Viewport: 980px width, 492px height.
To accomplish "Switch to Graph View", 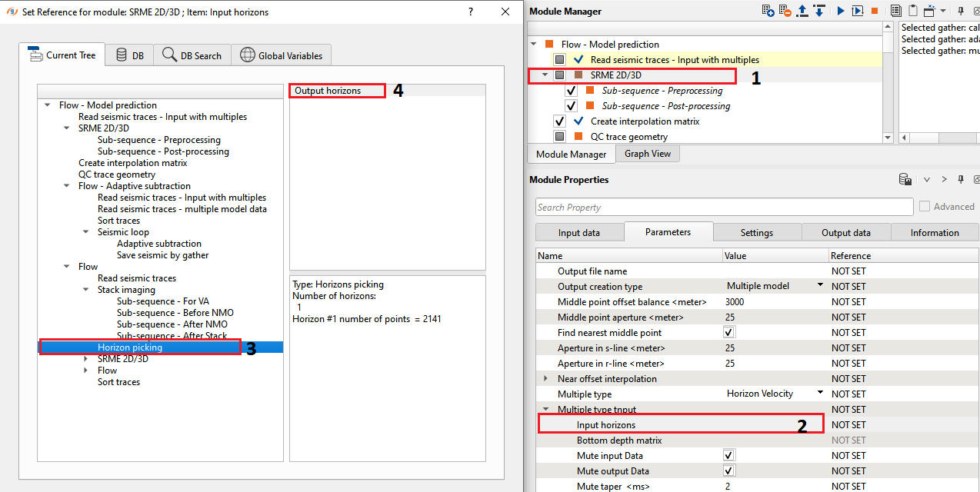I will tap(647, 154).
